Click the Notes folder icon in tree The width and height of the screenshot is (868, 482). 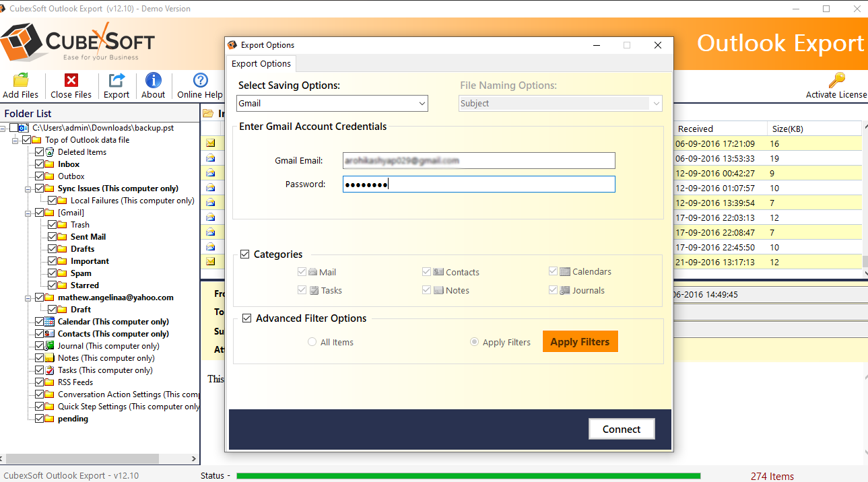(x=50, y=358)
